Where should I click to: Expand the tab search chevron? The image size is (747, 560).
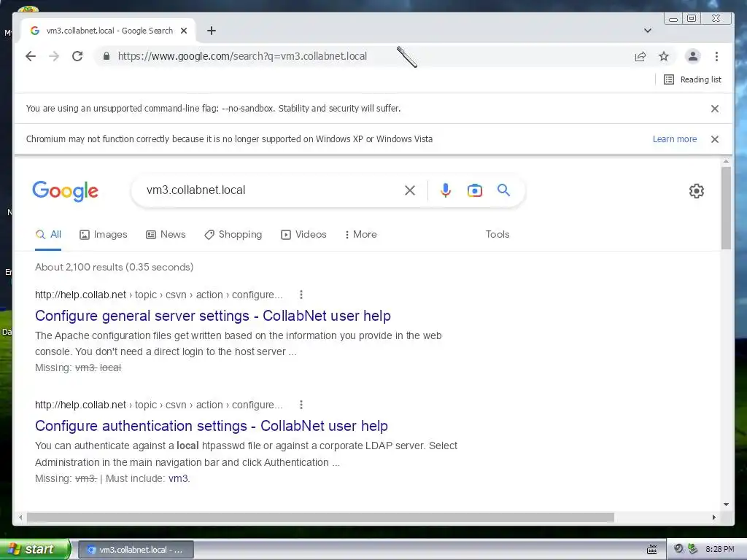(648, 31)
